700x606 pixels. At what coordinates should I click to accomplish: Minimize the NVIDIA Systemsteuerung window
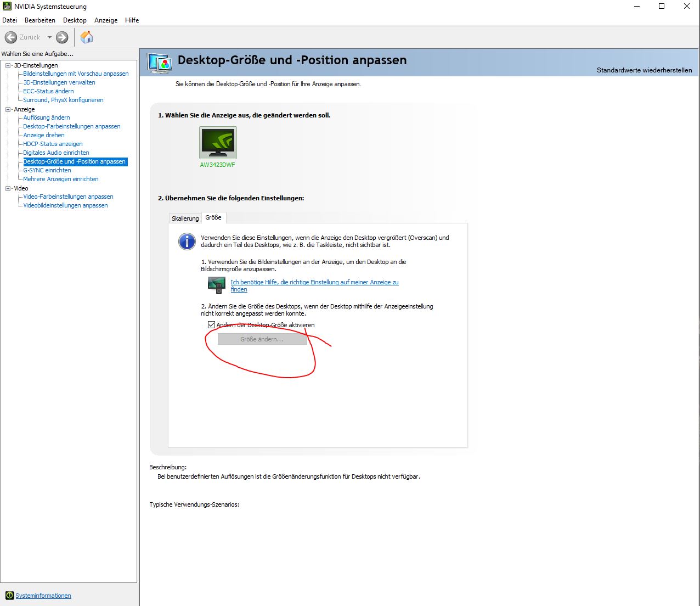(637, 7)
